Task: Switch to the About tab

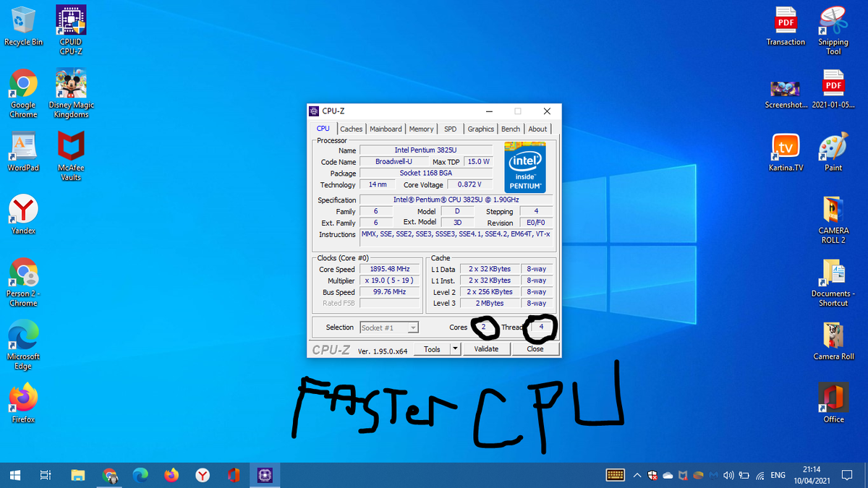Action: tap(537, 129)
